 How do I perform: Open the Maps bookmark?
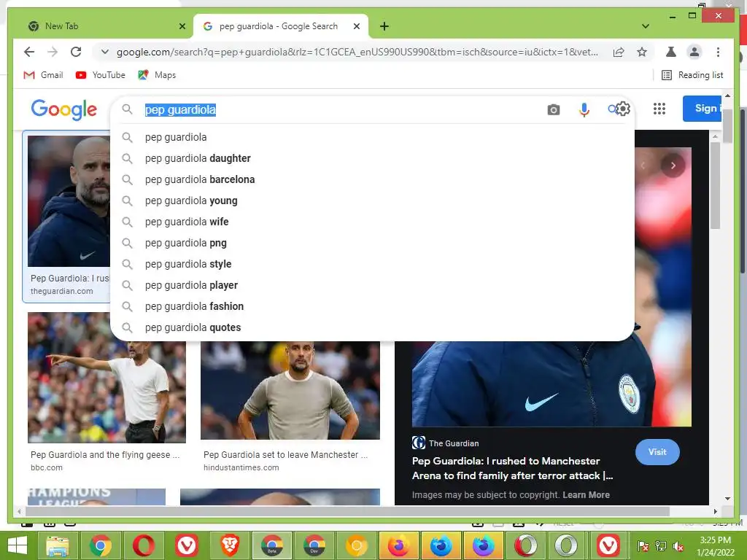pyautogui.click(x=158, y=75)
